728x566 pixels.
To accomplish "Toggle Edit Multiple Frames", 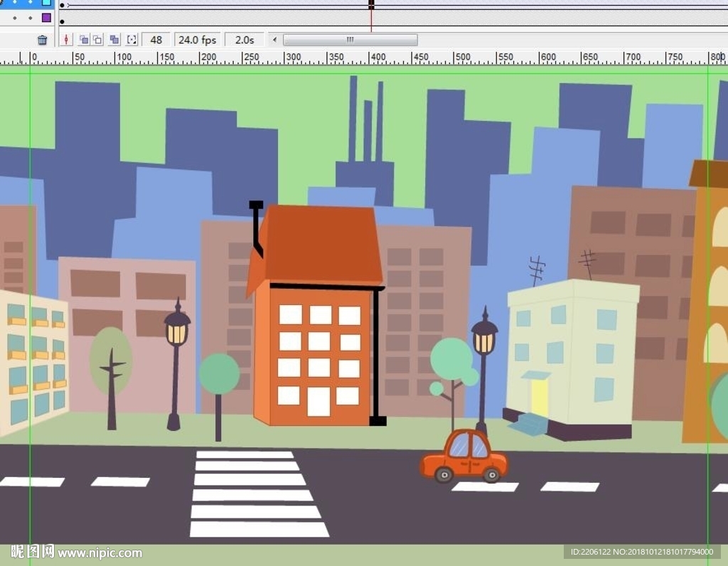I will coord(114,40).
